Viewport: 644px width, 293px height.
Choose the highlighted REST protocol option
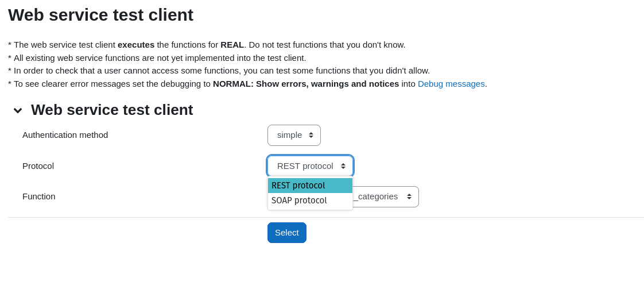pos(310,186)
